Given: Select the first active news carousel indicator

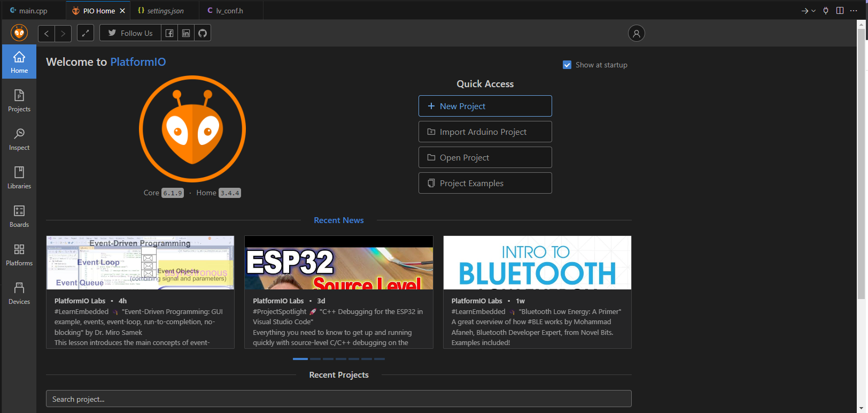Looking at the screenshot, I should click(300, 359).
